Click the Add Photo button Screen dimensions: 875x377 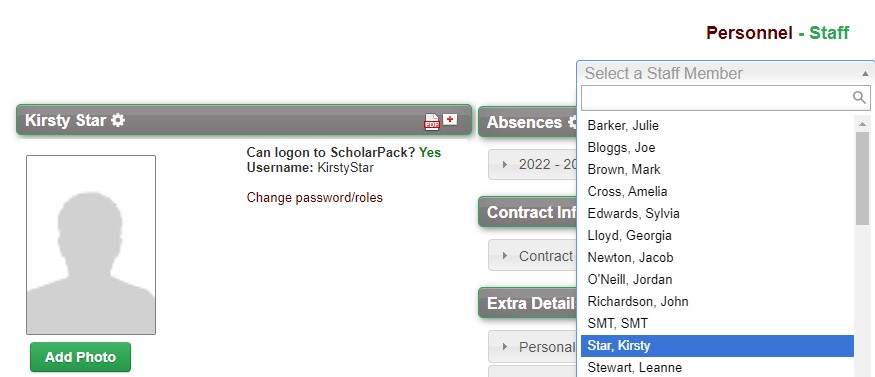coord(80,357)
